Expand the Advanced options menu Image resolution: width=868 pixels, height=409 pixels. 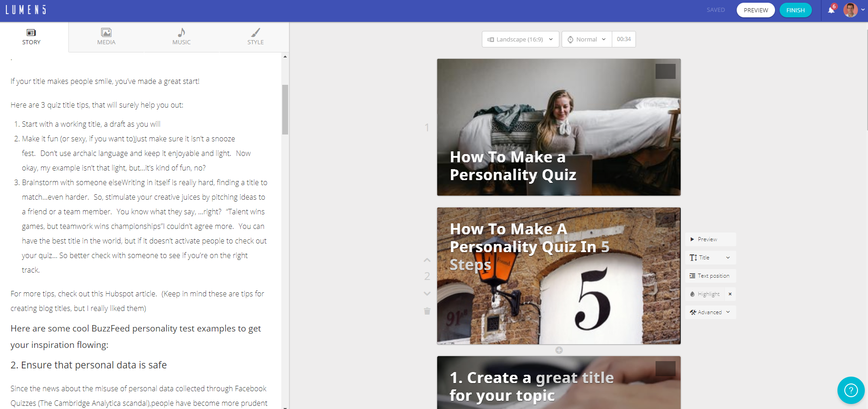[x=710, y=312]
